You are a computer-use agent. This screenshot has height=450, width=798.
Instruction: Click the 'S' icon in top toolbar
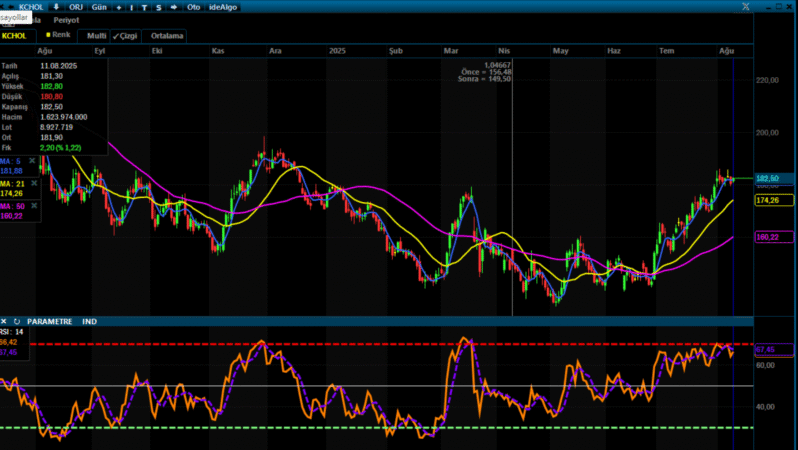158,6
